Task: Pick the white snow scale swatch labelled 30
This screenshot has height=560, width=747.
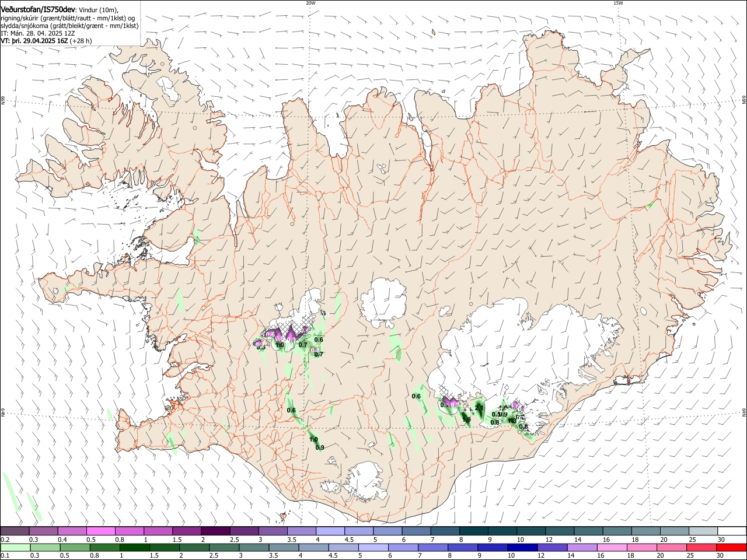Action: click(731, 531)
